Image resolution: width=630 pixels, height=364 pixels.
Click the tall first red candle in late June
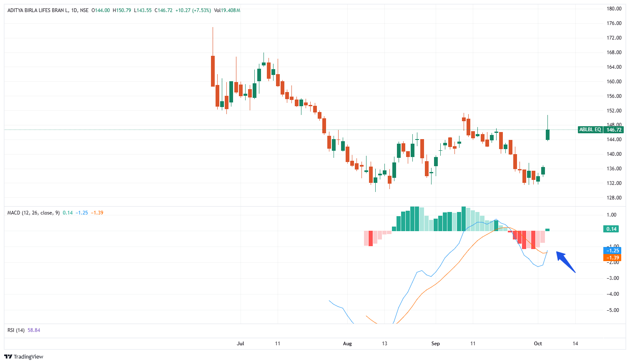click(x=213, y=71)
